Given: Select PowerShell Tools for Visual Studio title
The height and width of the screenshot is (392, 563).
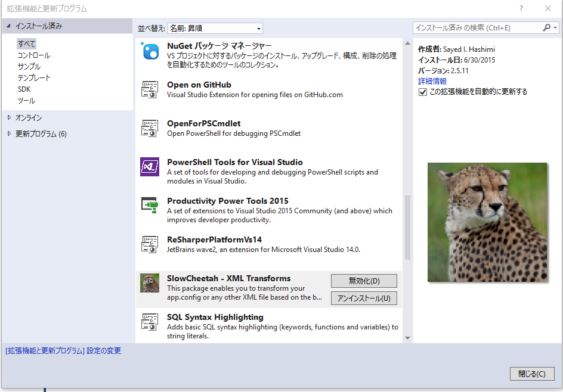Looking at the screenshot, I should [235, 162].
